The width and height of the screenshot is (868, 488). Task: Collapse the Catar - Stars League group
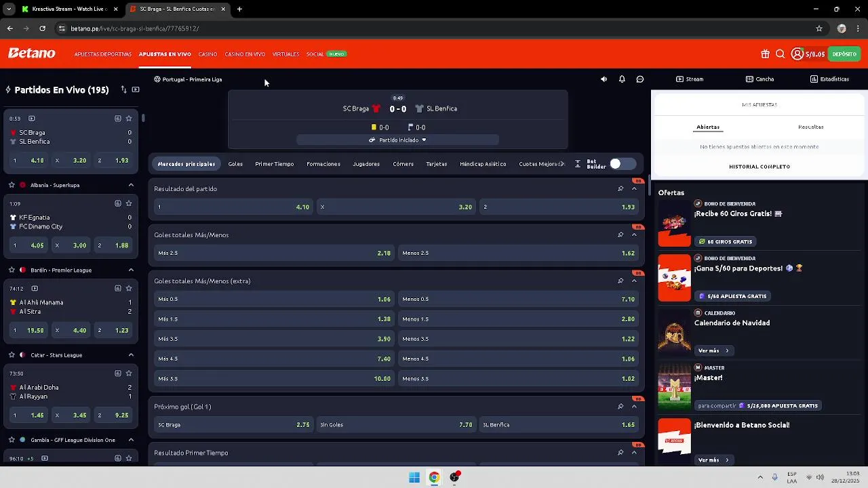pyautogui.click(x=131, y=355)
